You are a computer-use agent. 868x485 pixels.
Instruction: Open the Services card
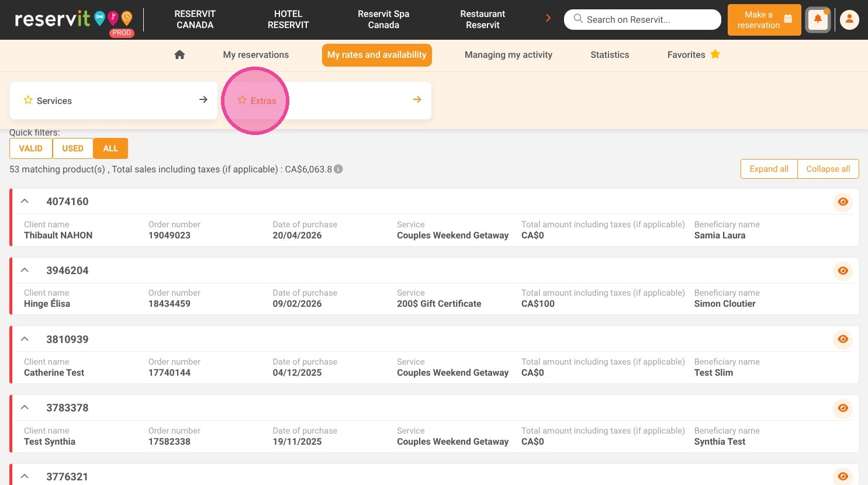pyautogui.click(x=114, y=101)
